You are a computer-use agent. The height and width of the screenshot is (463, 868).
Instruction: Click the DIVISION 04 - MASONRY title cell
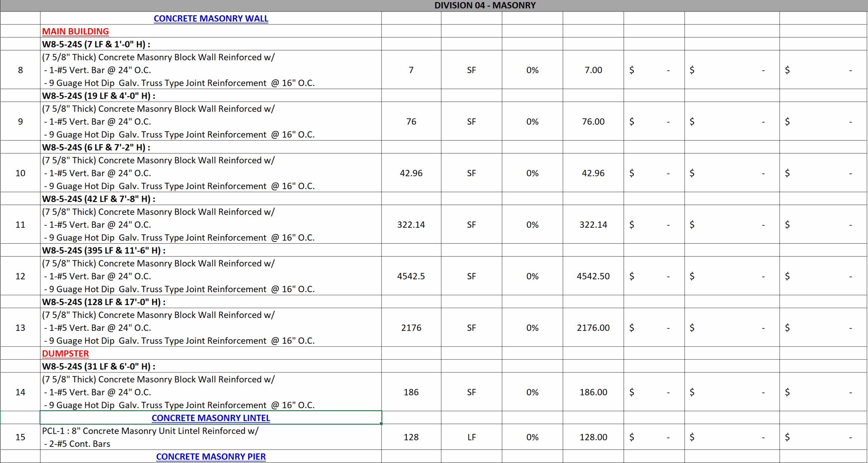click(485, 5)
